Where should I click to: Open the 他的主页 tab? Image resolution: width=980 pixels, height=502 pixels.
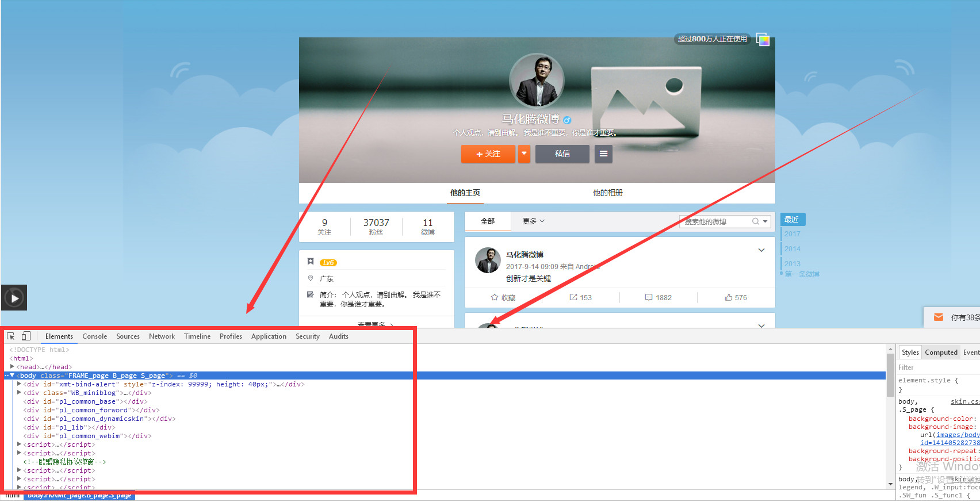click(x=465, y=193)
